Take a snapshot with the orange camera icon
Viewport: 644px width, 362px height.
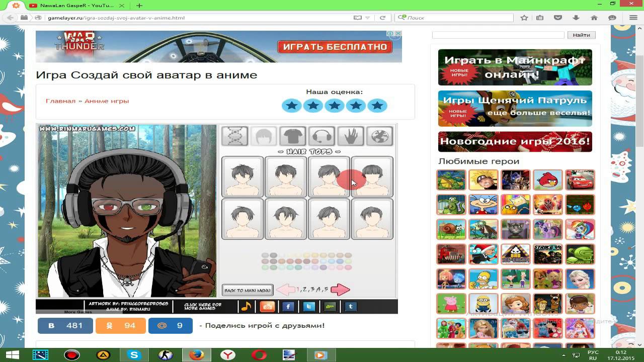coord(267,306)
